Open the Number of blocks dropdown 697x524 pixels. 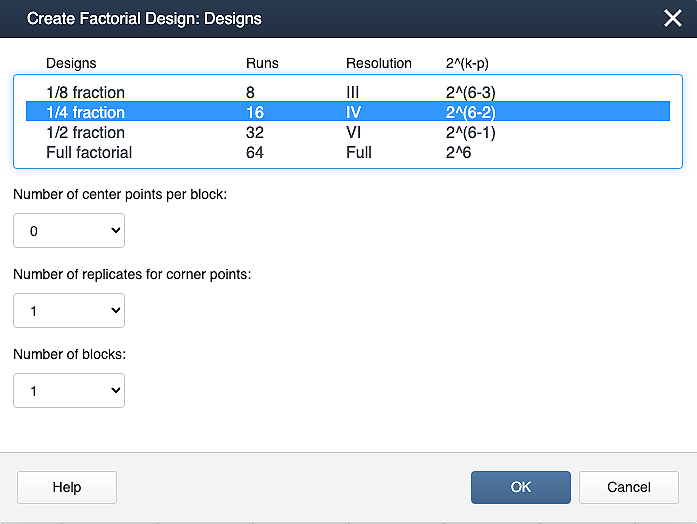(x=69, y=391)
